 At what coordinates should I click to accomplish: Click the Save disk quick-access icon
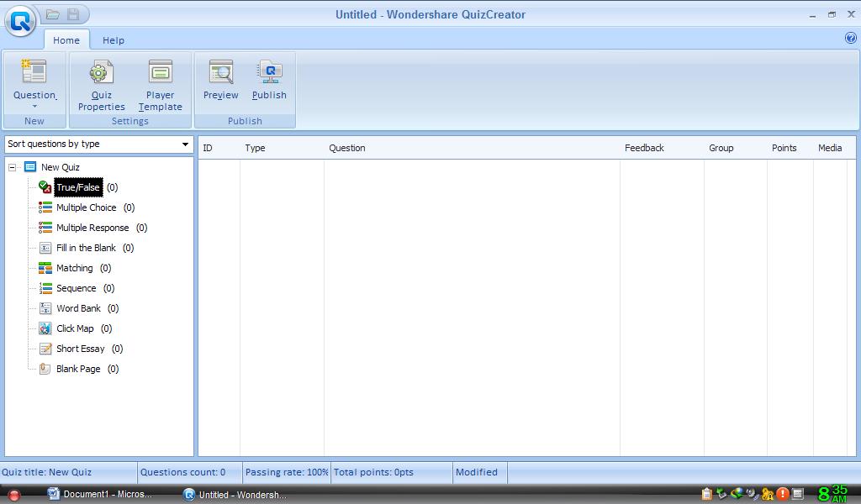point(73,14)
